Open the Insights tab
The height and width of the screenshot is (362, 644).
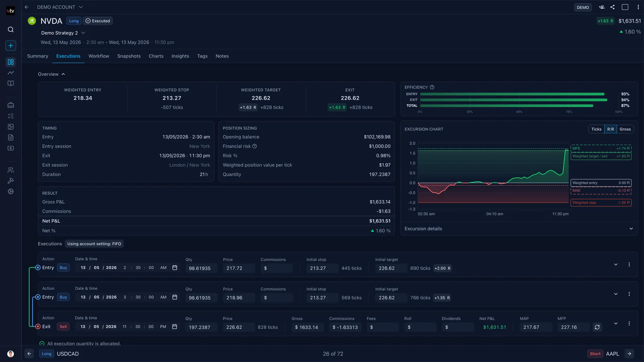tap(180, 56)
